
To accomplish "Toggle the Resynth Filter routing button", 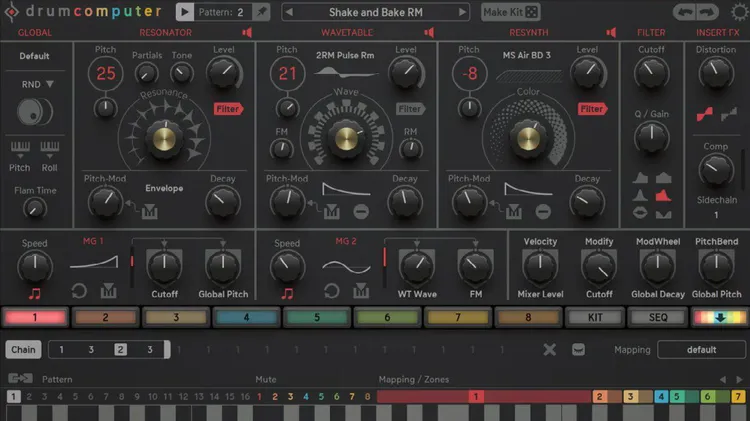I will [x=592, y=109].
